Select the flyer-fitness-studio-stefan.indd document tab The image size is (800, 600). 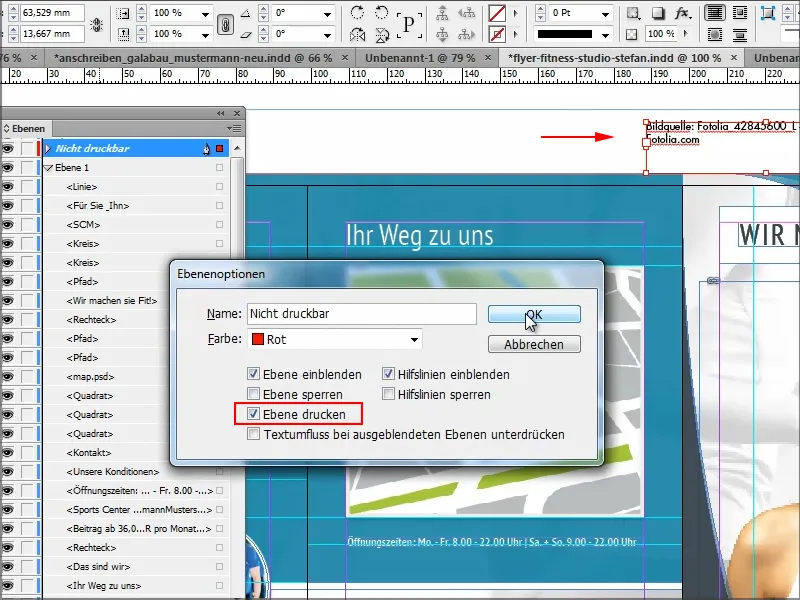point(614,58)
